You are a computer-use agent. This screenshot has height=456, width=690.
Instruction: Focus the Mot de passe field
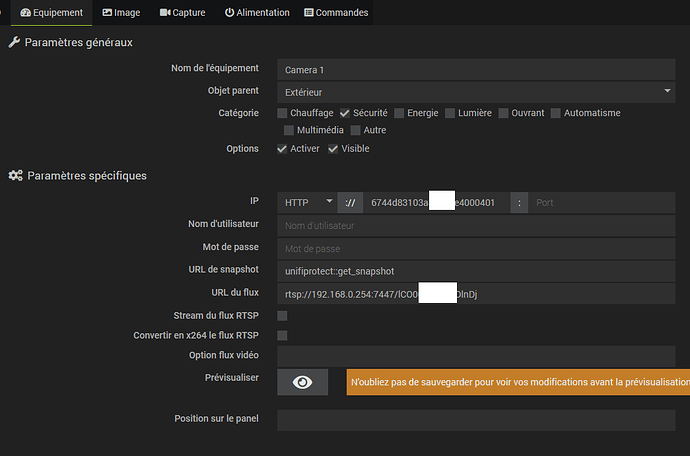(x=476, y=248)
